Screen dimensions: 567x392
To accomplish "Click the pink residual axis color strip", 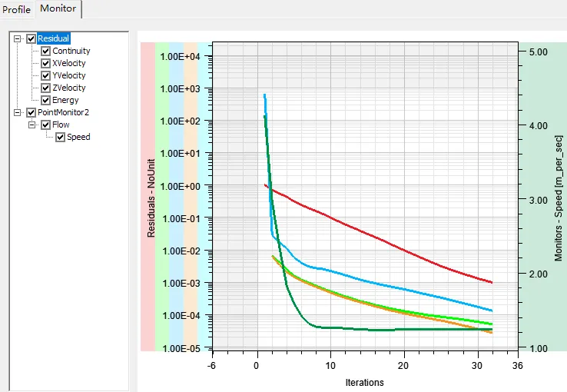I will 148,196.
